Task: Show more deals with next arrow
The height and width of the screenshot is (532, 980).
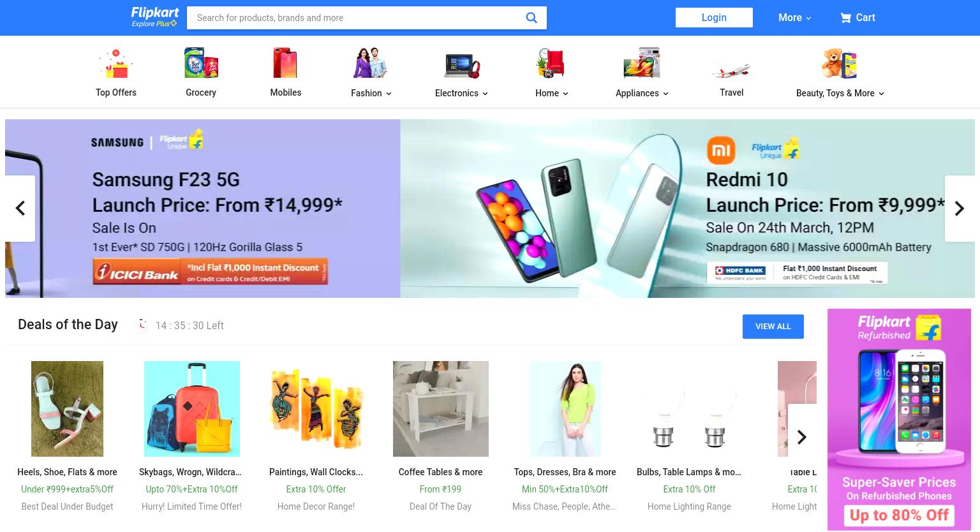Action: coord(802,437)
